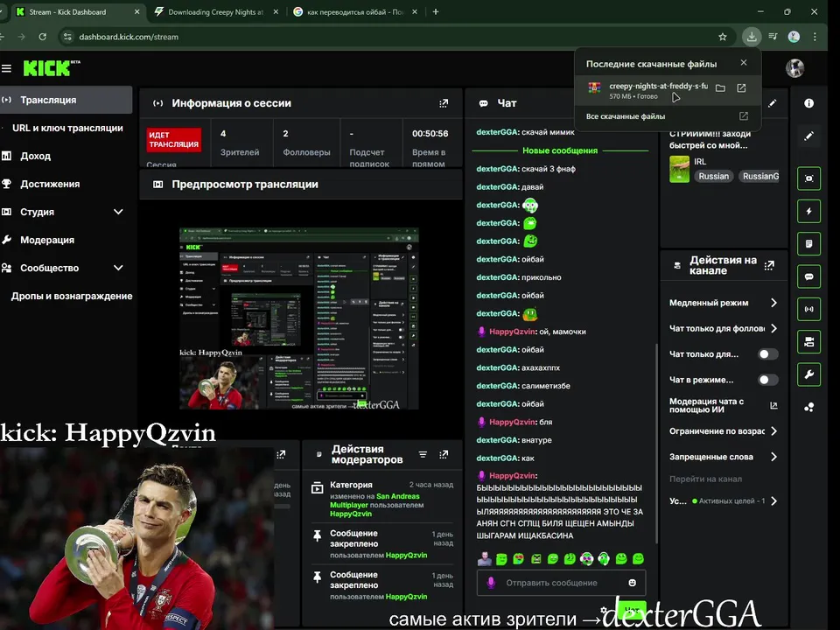Click the broadcast signal icon in right sidebar

pyautogui.click(x=808, y=309)
